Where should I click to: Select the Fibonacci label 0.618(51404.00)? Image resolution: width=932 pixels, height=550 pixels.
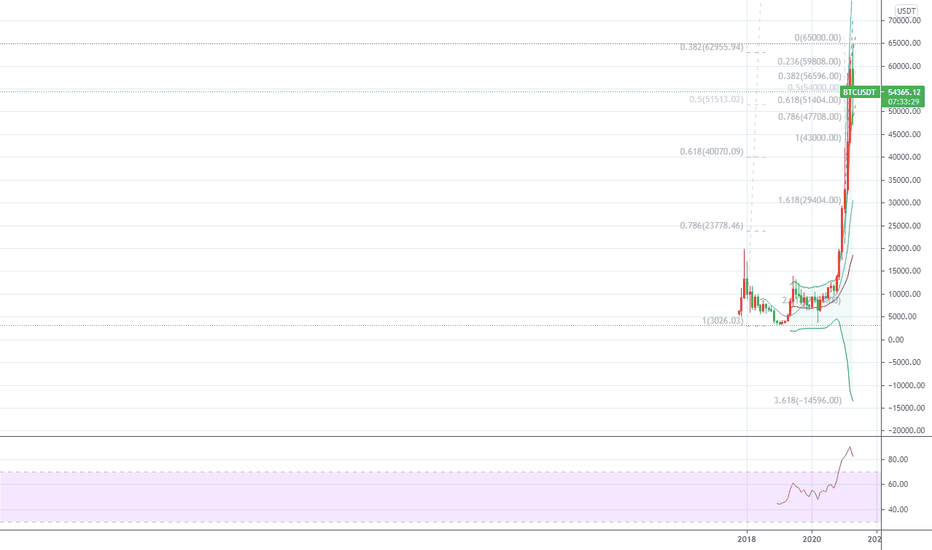810,100
